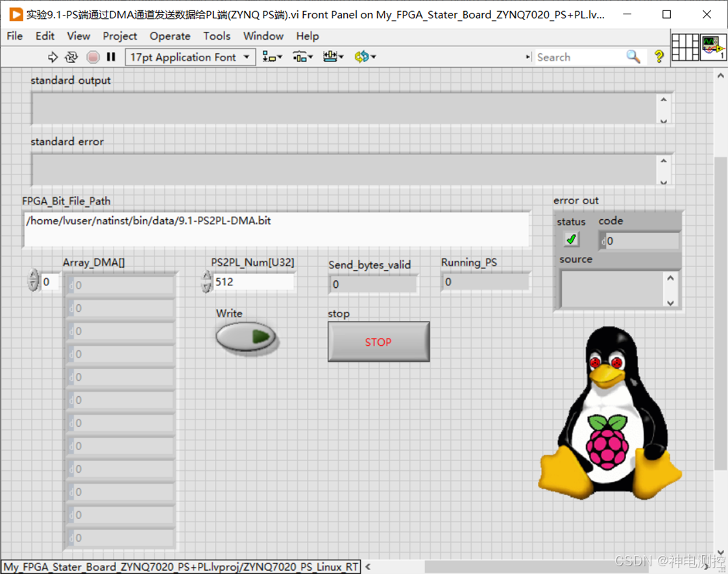Click the FPGA_Bit_File_Path text field
Image resolution: width=728 pixels, height=574 pixels.
[276, 229]
